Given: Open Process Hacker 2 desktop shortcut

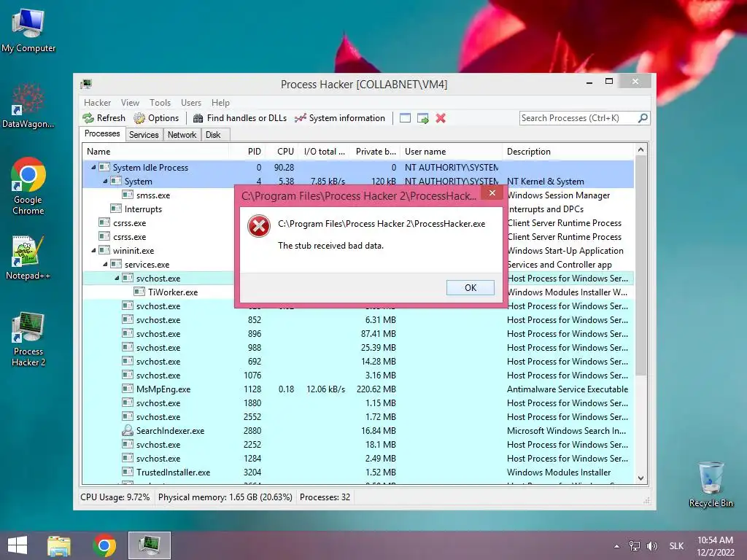Looking at the screenshot, I should coord(28,339).
